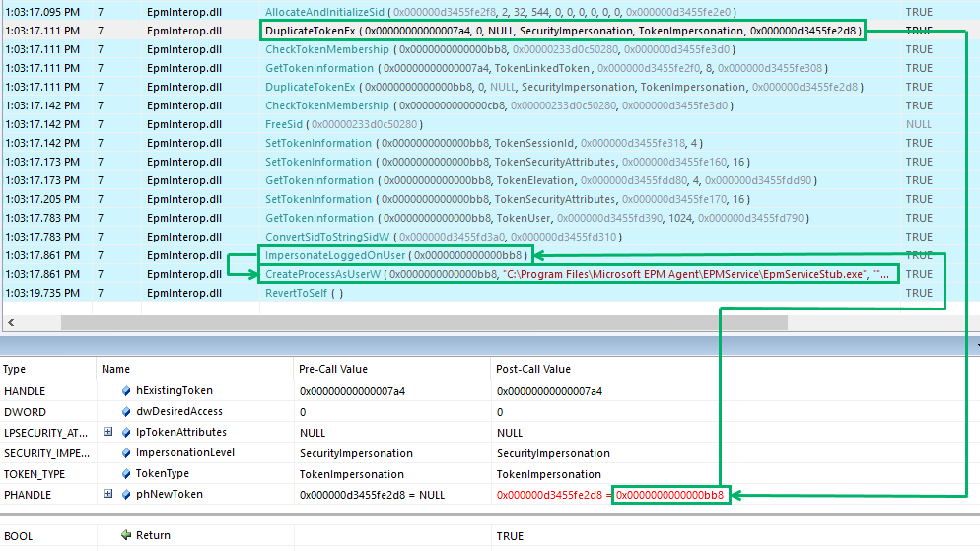Click the PHANDLE type cell

coord(28,495)
